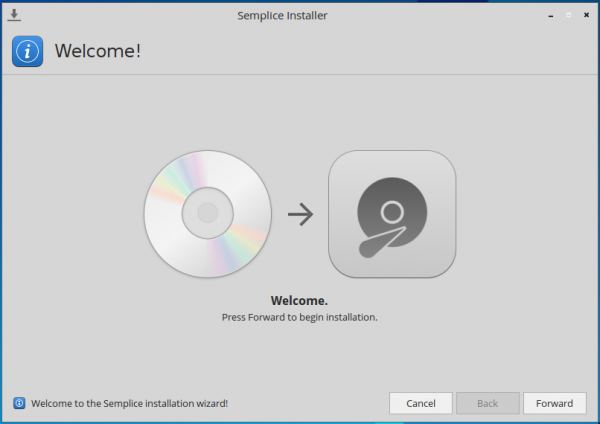
Task: Click the arrow between disc and drive
Action: (300, 214)
